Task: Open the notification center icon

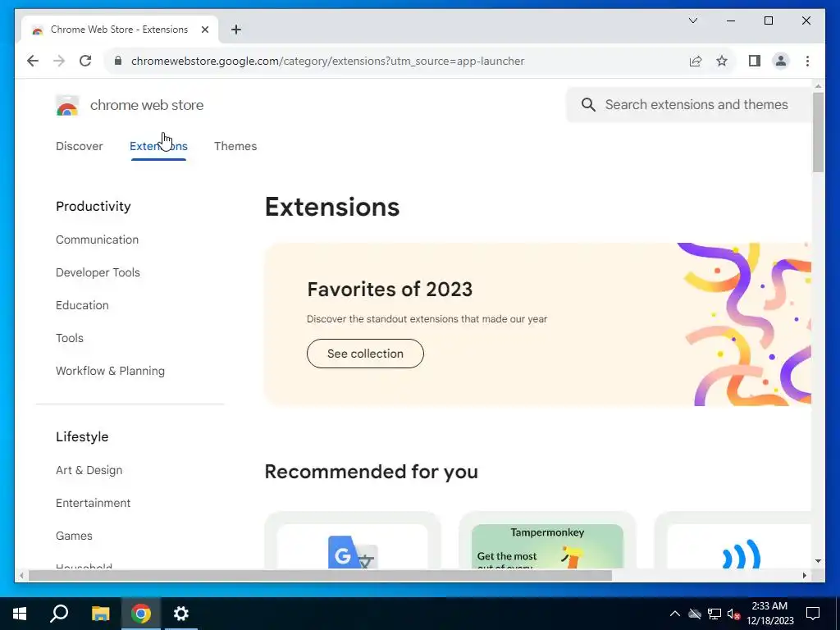Action: [x=813, y=614]
